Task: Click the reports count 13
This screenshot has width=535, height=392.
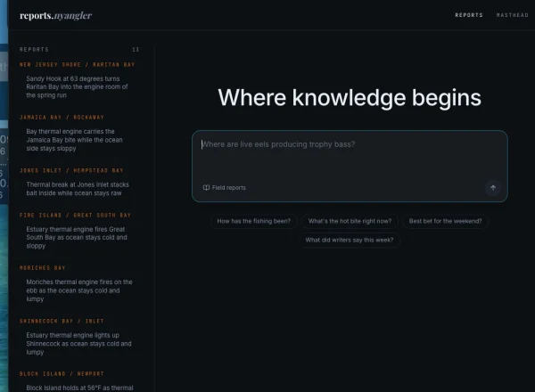Action: pos(136,49)
